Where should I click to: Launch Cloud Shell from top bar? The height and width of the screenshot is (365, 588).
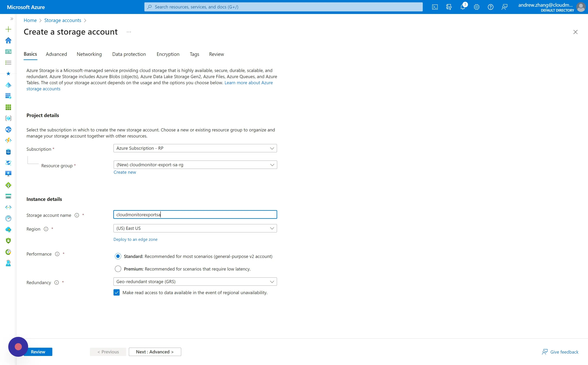[x=435, y=7]
